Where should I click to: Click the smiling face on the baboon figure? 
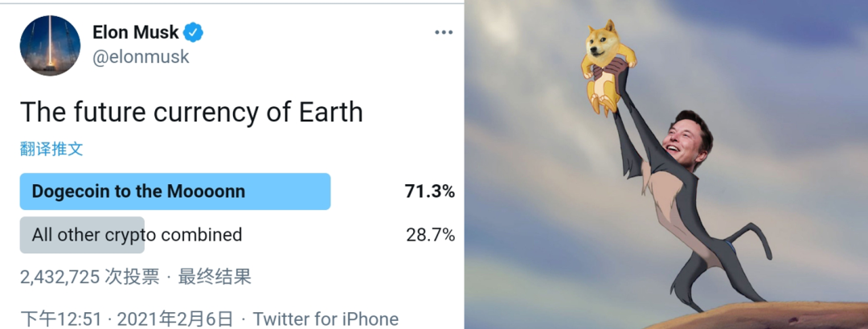(687, 138)
